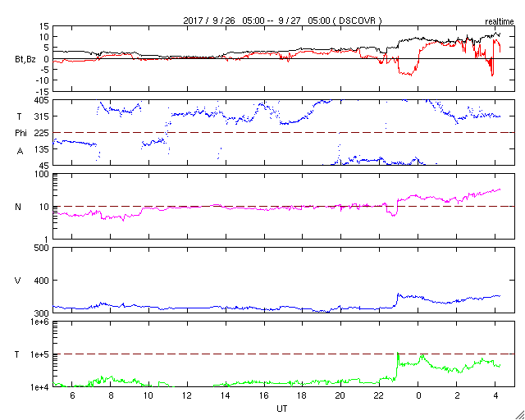
Task: Click the "T" label above Phi
Action: (19, 116)
